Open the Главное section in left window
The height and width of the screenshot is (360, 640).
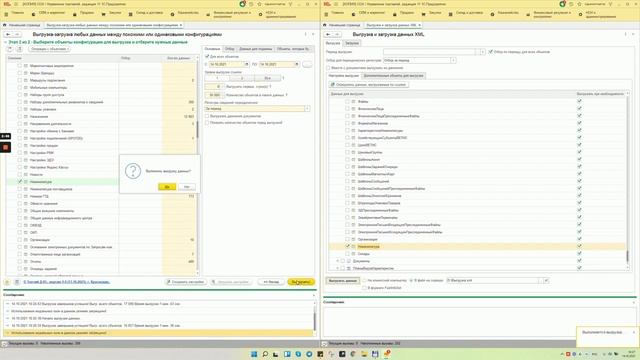pos(14,13)
